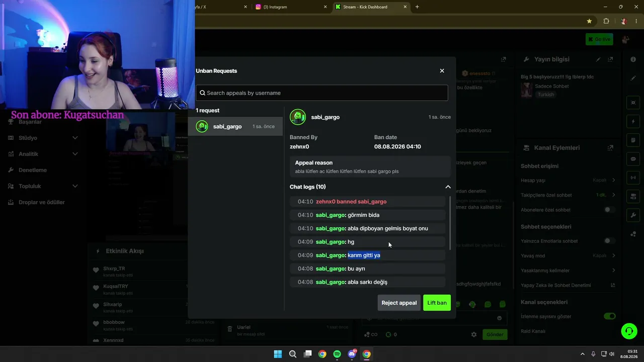The width and height of the screenshot is (644, 362).
Task: Click the zehnx0 Banned By name
Action: coord(299,147)
